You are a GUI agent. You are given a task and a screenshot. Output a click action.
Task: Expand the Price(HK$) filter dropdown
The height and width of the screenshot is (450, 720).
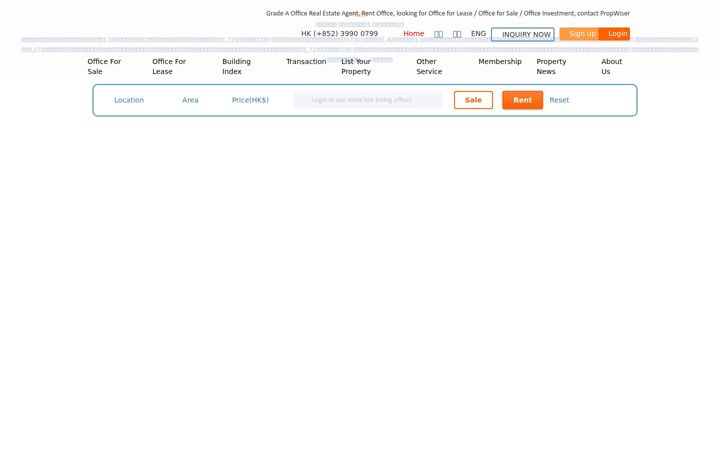[x=250, y=100]
